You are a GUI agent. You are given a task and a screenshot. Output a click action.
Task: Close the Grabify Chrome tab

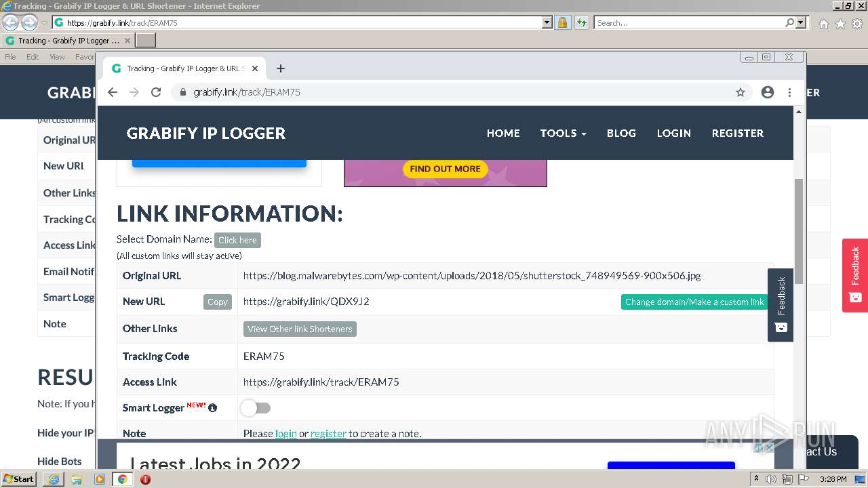click(255, 68)
